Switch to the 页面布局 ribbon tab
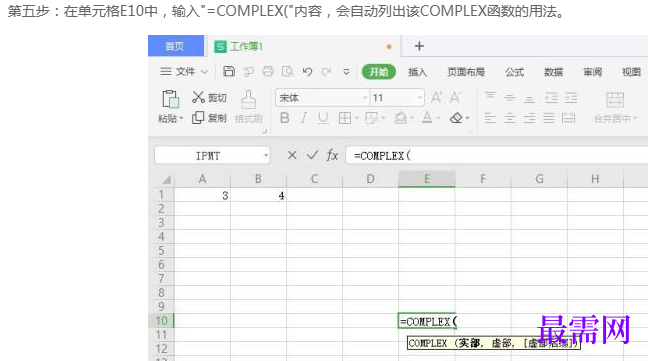The height and width of the screenshot is (361, 649). click(466, 72)
